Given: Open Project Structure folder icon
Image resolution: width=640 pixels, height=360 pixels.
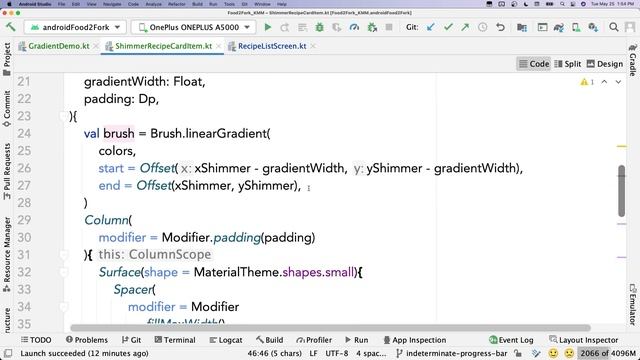Looking at the screenshot, I should click(x=522, y=27).
